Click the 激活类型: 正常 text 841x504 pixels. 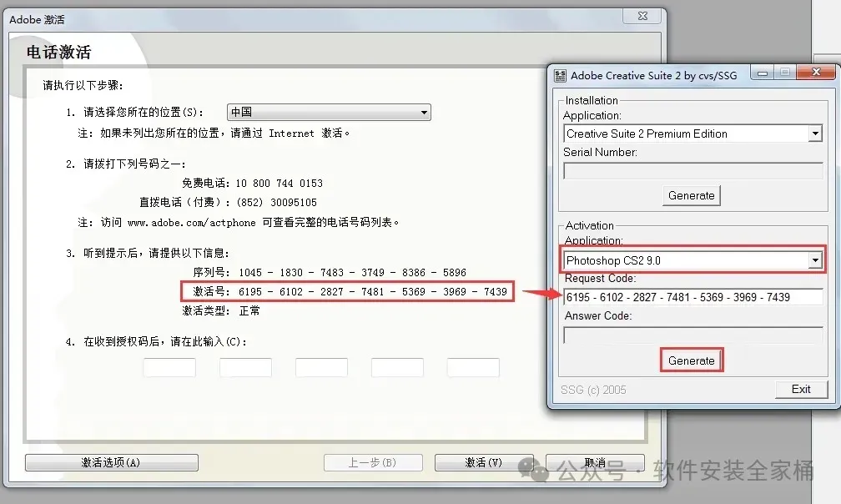(221, 311)
